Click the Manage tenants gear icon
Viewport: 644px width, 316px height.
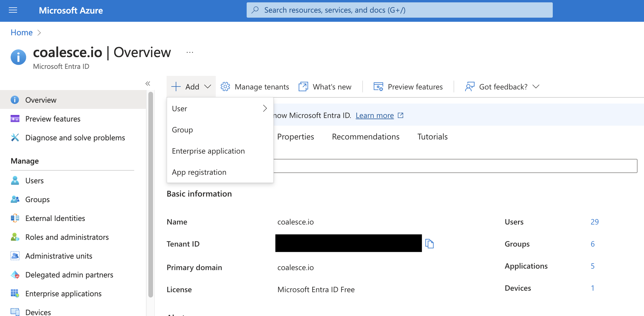225,87
